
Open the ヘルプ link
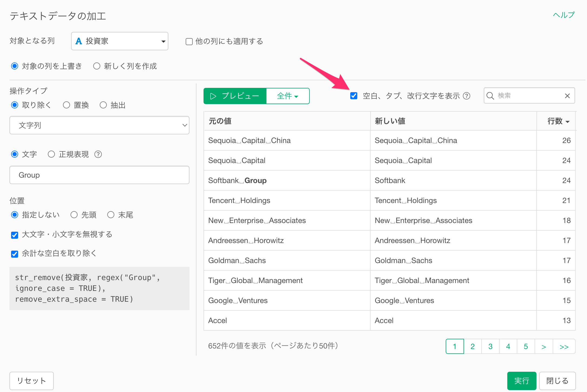pos(564,15)
